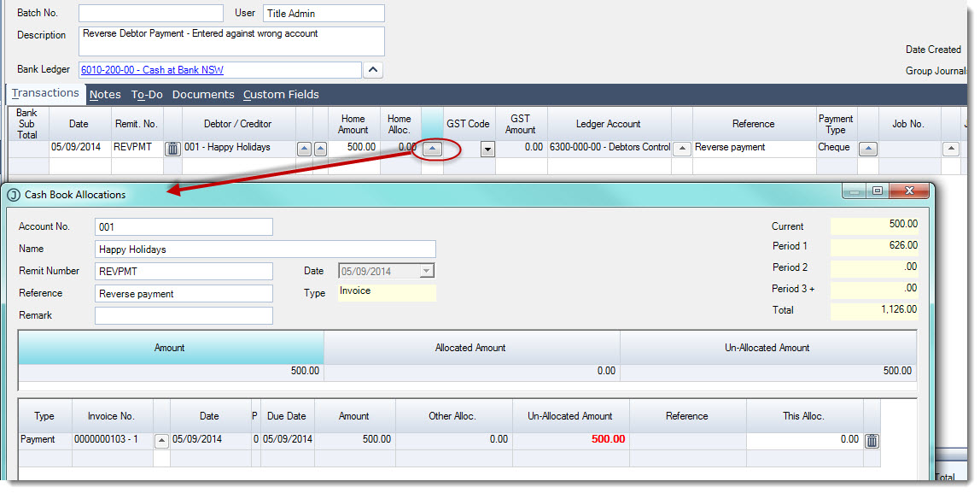The height and width of the screenshot is (493, 980).
Task: Click transaction date 05/09/2014 cell
Action: (79, 148)
